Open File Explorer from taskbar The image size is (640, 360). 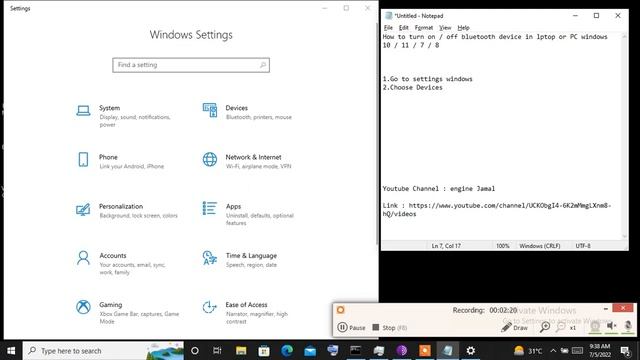(x=241, y=351)
